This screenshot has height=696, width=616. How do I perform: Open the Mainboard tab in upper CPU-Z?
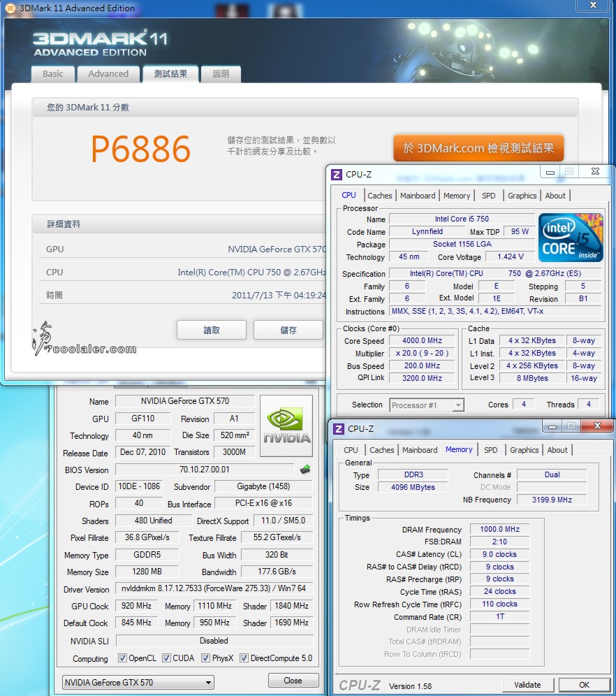tap(418, 196)
